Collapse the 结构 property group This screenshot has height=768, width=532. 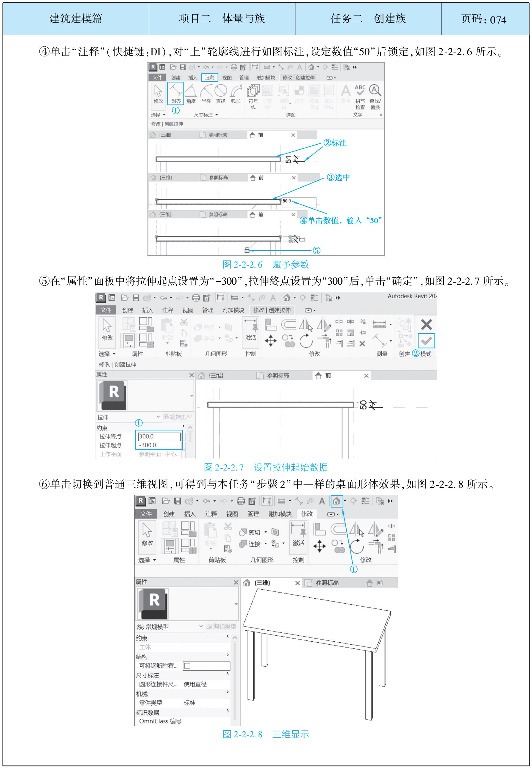pyautogui.click(x=228, y=655)
